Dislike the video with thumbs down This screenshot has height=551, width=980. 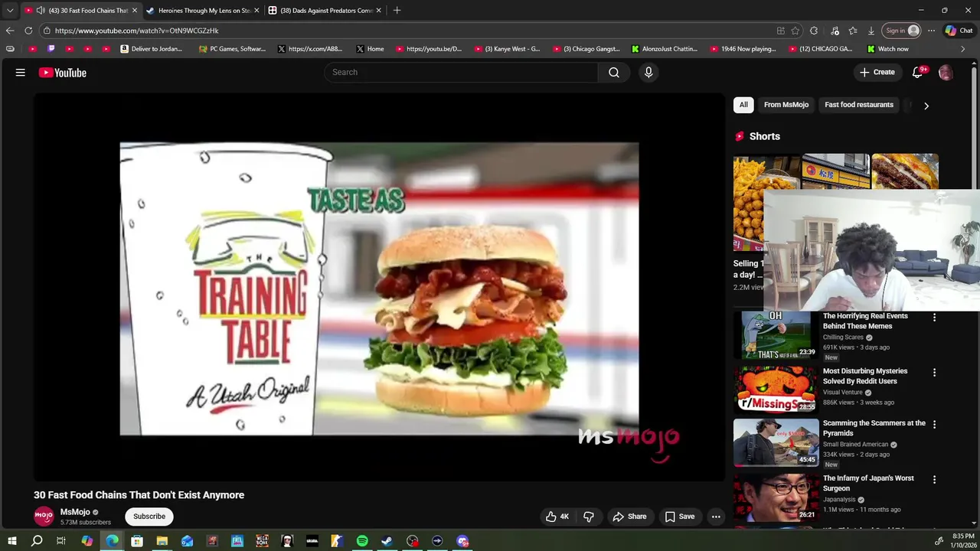click(589, 517)
